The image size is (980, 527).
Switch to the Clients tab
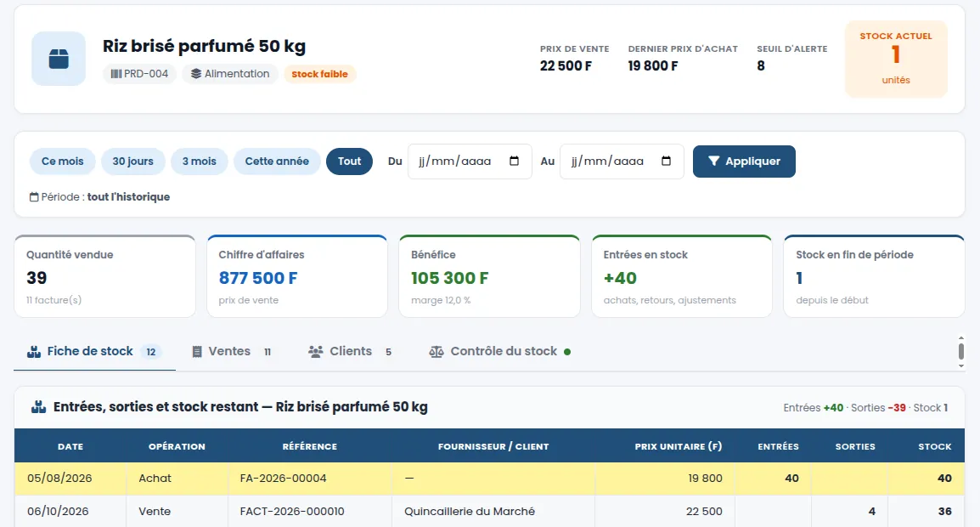point(350,352)
